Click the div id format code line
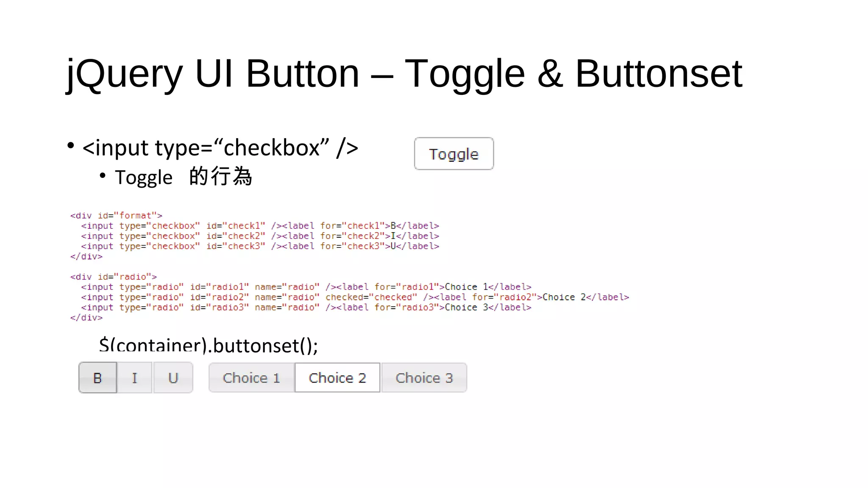 116,216
